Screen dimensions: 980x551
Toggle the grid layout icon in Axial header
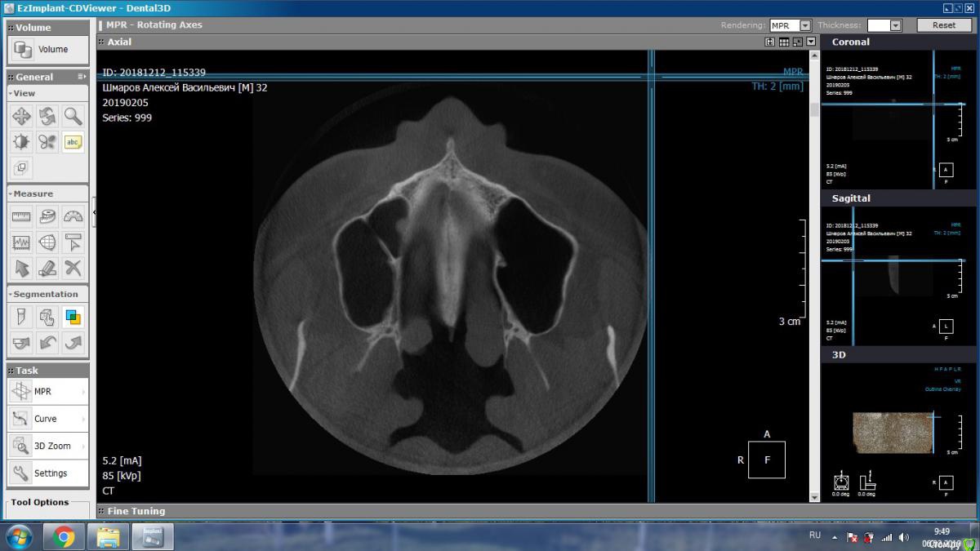coord(784,42)
